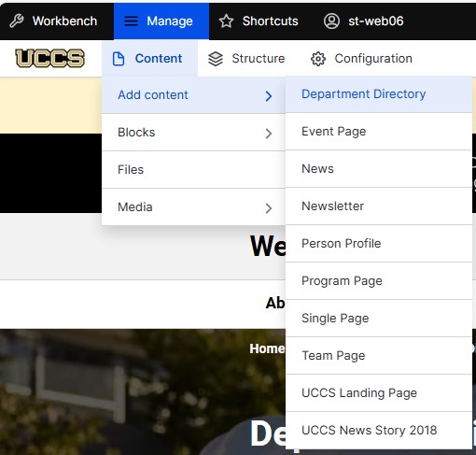Click the Home breadcrumb link

click(267, 348)
